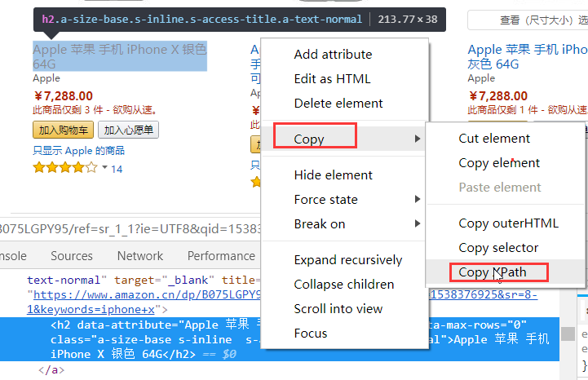The image size is (588, 380).
Task: Switch to the Sources DevTools tab
Action: tap(72, 256)
